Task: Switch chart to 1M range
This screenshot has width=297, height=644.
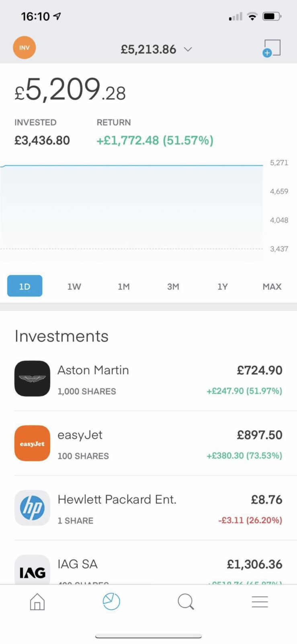Action: [x=123, y=287]
